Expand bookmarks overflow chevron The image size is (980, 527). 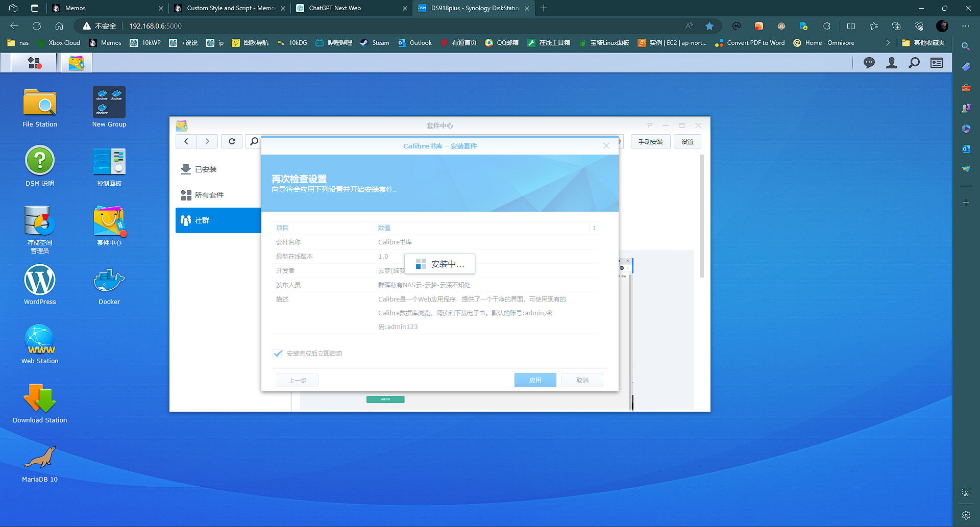pos(888,43)
